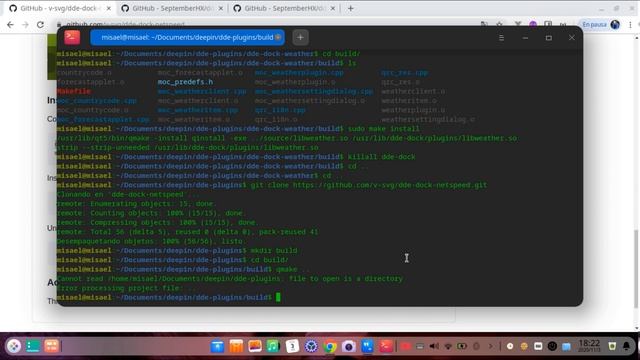Maximize the terminal window
Screen dimensions: 640x360
[x=549, y=38]
